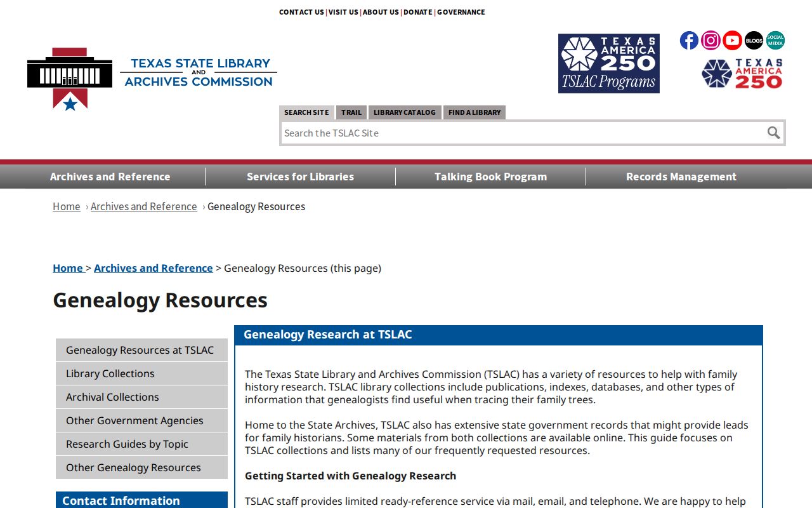Viewport: 812px width, 508px height.
Task: Click the Texas State Library logo
Action: [x=152, y=79]
